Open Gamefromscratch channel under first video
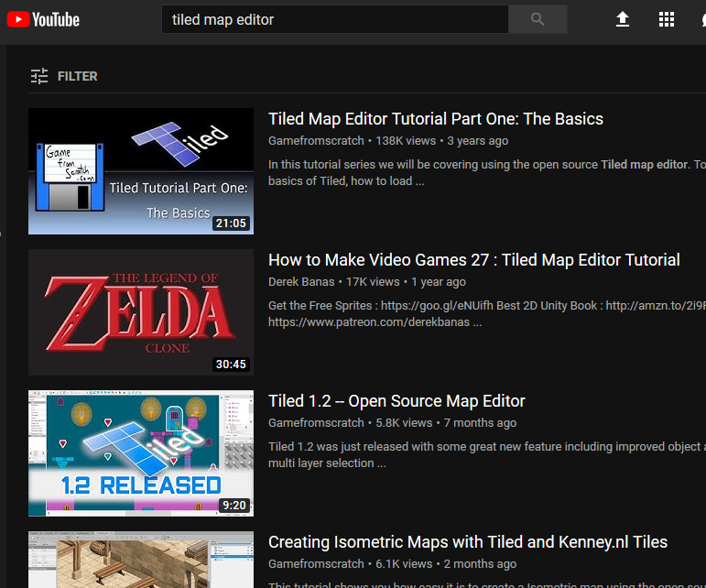The image size is (706, 588). click(x=316, y=140)
